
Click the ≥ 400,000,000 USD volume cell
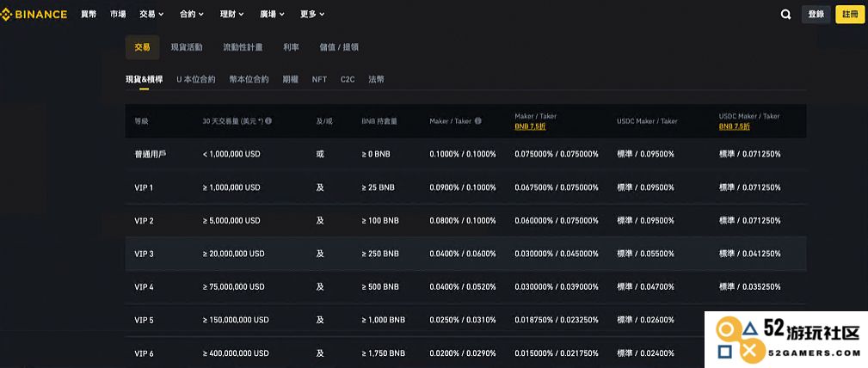point(236,353)
